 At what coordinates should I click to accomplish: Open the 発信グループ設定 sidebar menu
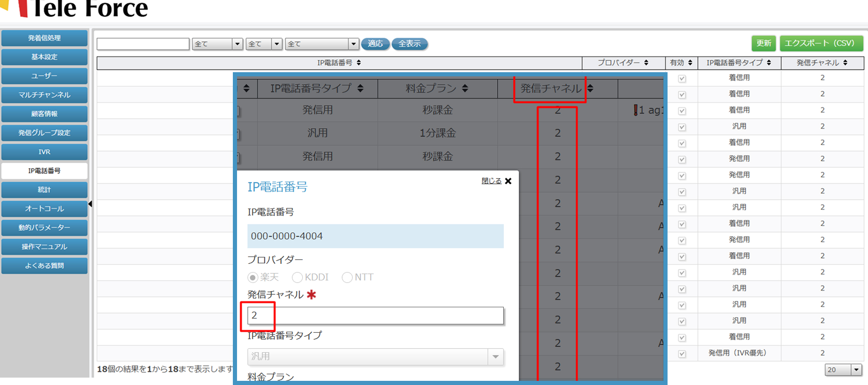44,133
